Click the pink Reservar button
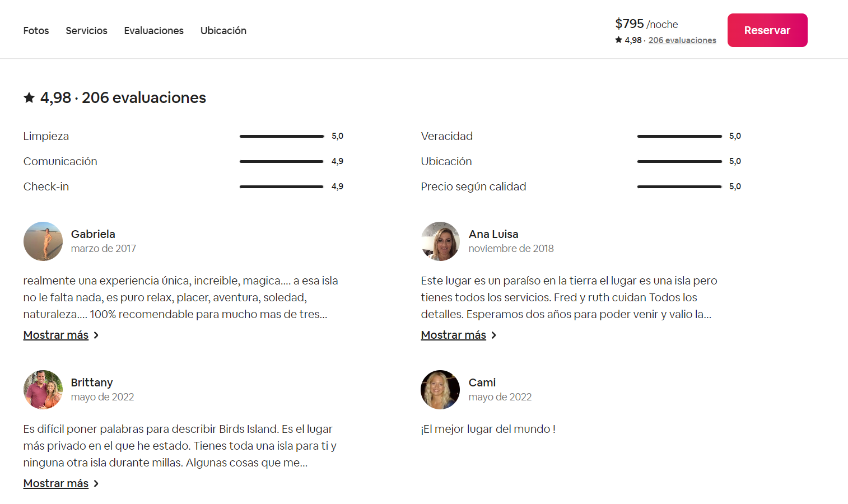 coord(767,30)
